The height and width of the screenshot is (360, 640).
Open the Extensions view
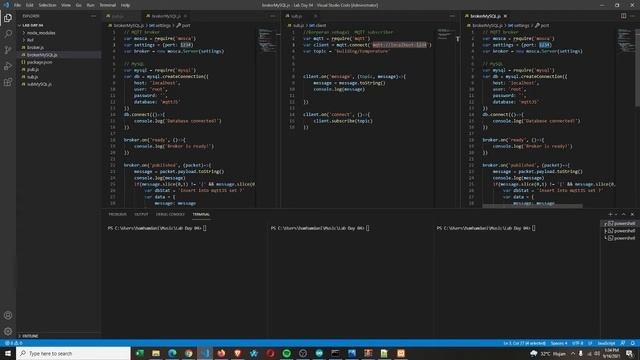pos(8,82)
